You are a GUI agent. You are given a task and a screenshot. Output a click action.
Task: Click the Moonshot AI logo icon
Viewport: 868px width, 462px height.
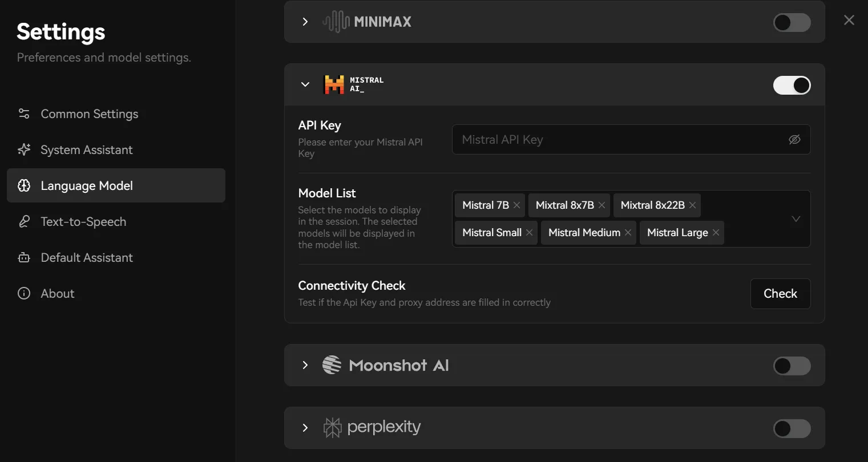332,365
